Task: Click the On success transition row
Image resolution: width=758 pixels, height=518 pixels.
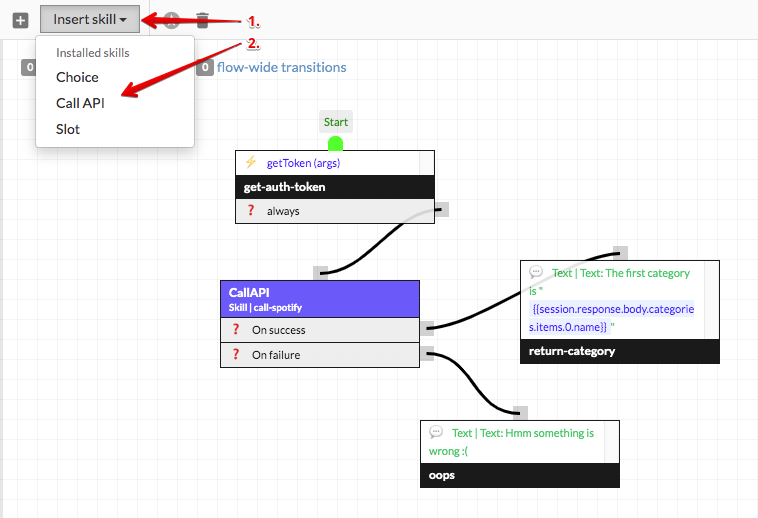Action: 320,330
